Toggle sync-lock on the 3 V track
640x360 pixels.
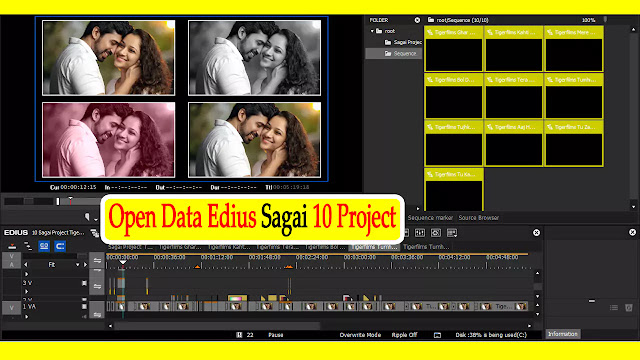pos(97,286)
